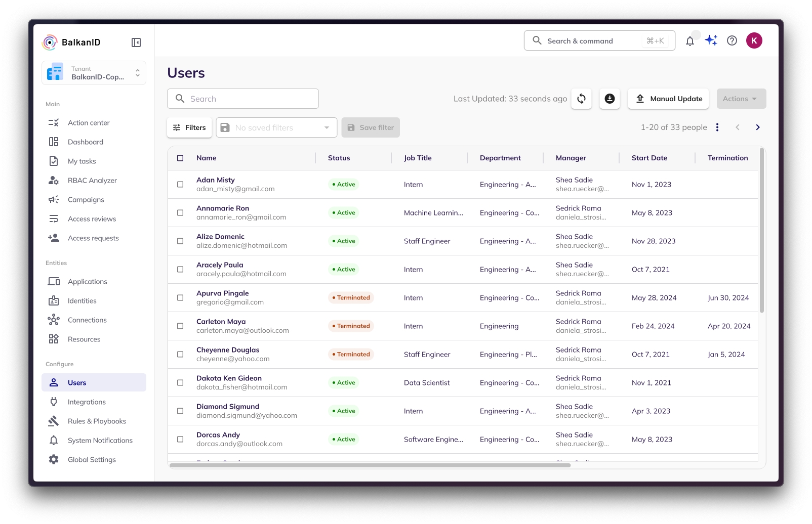Open the saved filters dropdown
This screenshot has width=812, height=524.
click(x=276, y=127)
